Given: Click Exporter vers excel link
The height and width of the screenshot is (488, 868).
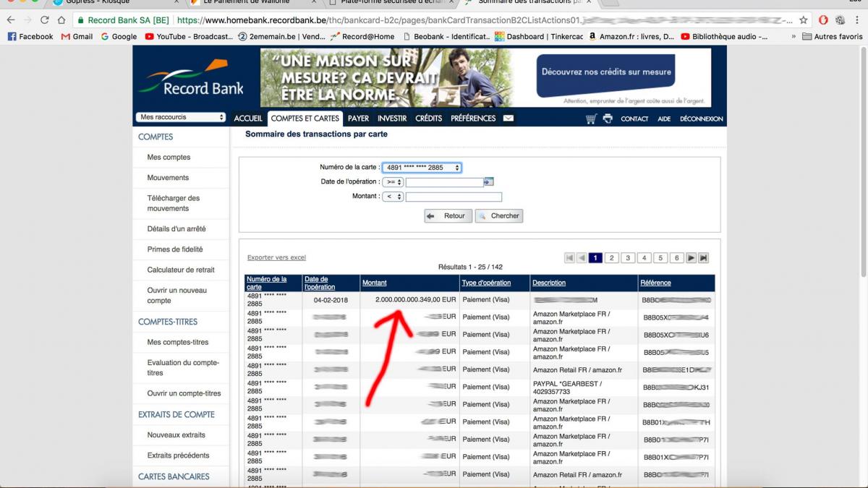Looking at the screenshot, I should pyautogui.click(x=276, y=257).
